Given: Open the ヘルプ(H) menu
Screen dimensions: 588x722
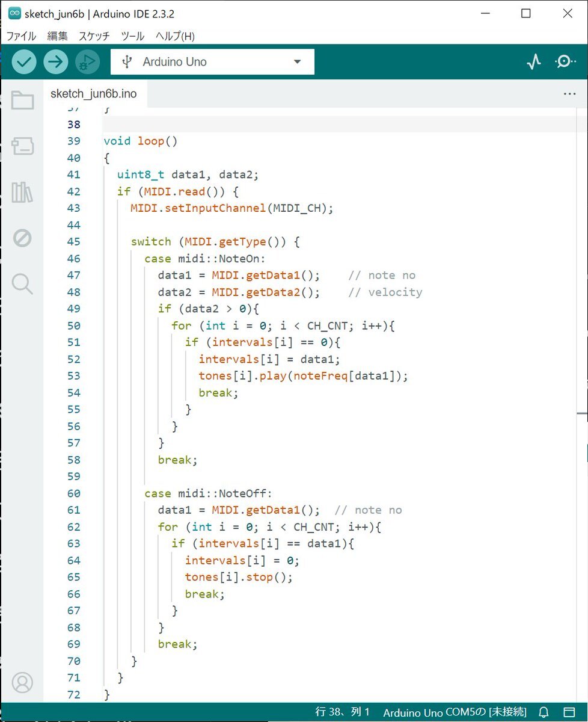Looking at the screenshot, I should coord(175,36).
